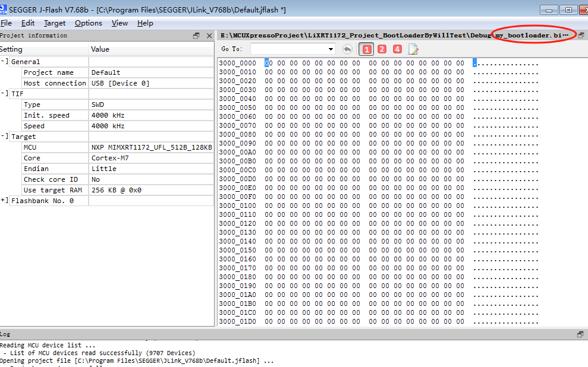The height and width of the screenshot is (367, 588).
Task: Click the Go To arrow icon
Action: (348, 49)
